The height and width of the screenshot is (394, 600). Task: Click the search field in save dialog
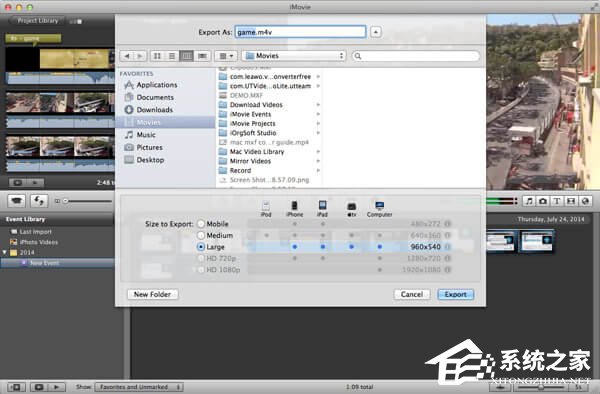coord(416,56)
